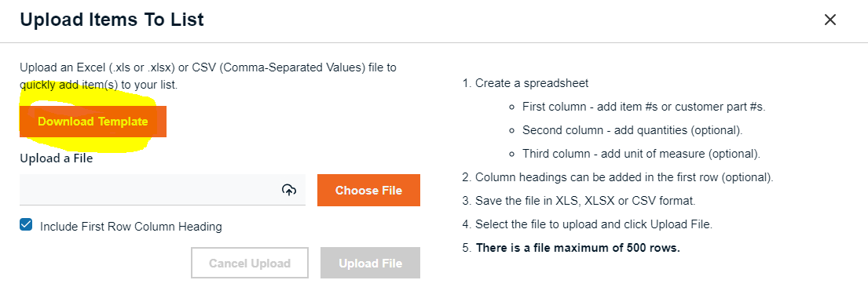Viewport: 868px width, 291px height.
Task: Click the 'Create a spreadsheet' instruction step
Action: (525, 84)
